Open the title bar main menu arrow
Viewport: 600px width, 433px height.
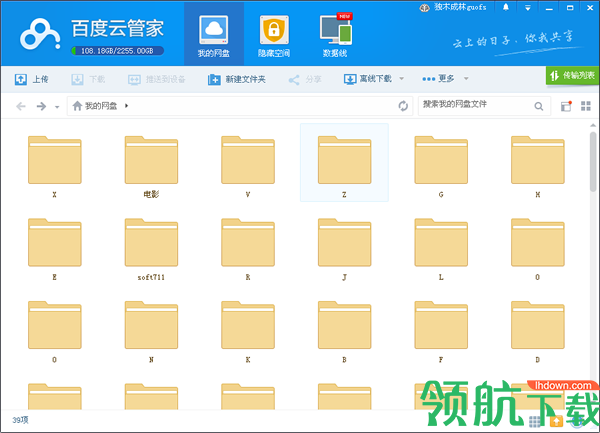528,8
